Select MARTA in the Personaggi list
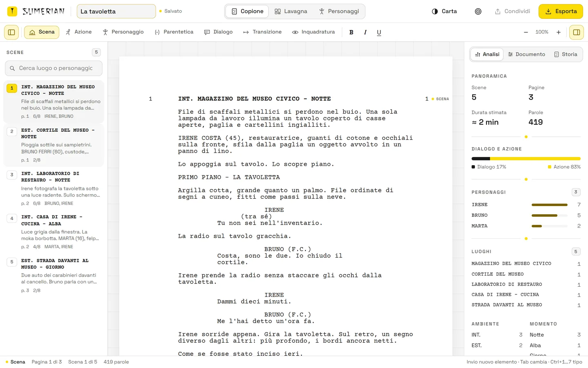 (526, 226)
